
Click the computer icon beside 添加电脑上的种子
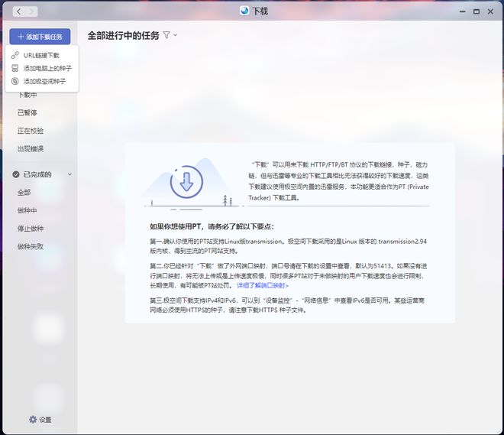point(15,68)
